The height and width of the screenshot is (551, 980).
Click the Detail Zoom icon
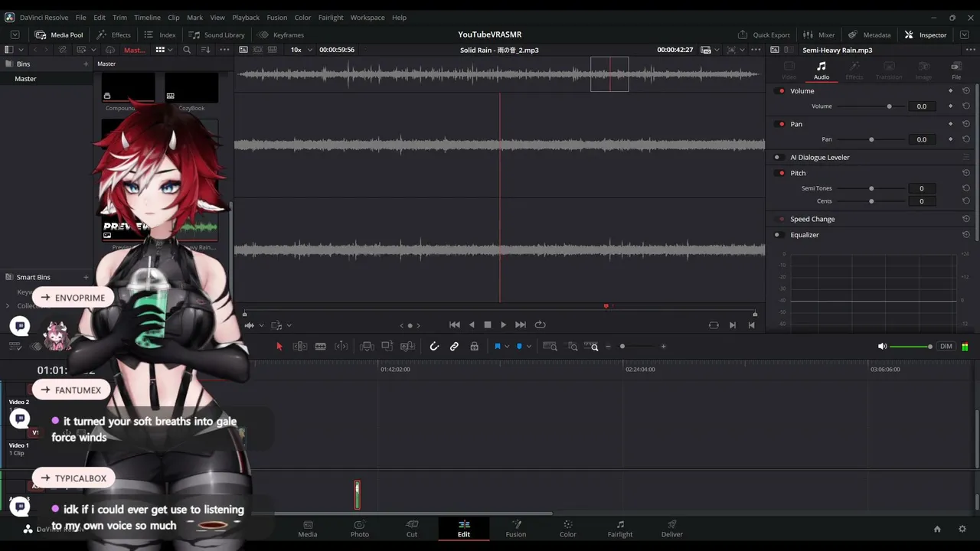pos(573,347)
